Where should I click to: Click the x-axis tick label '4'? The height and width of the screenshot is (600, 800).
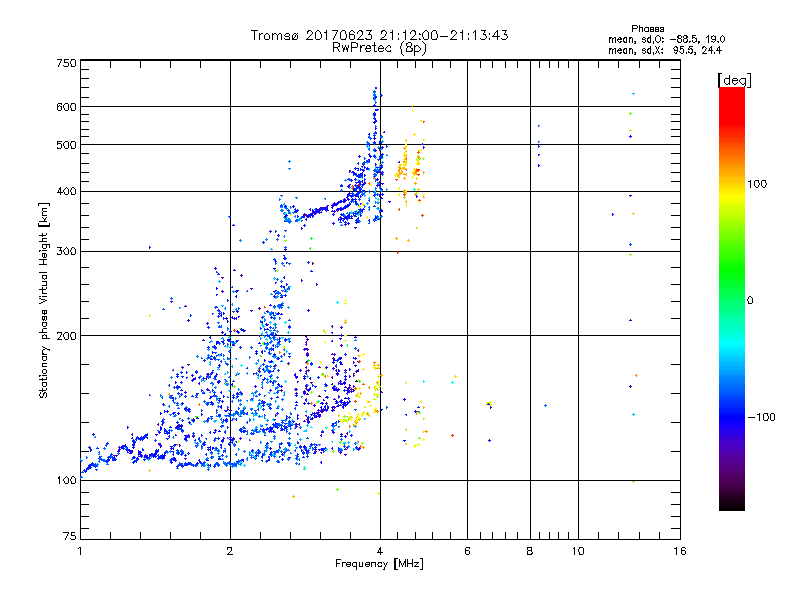pyautogui.click(x=380, y=551)
